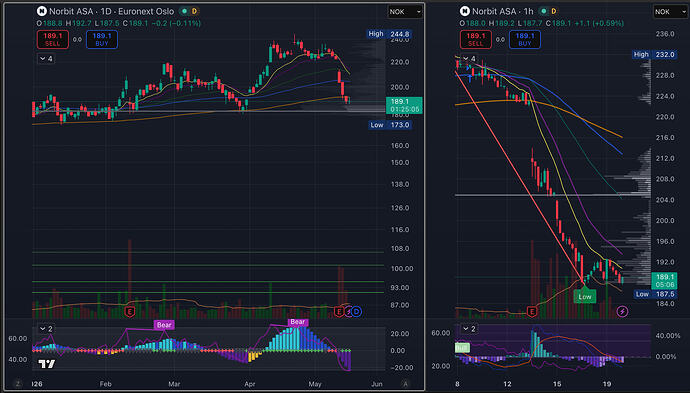Click the green market status dot on the 1h chart

coord(544,11)
